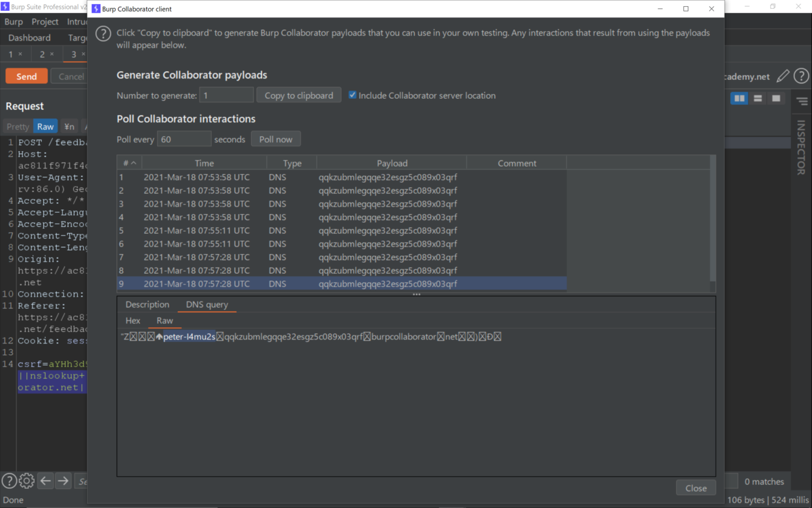Select interaction row 7
This screenshot has width=812, height=508.
(342, 257)
